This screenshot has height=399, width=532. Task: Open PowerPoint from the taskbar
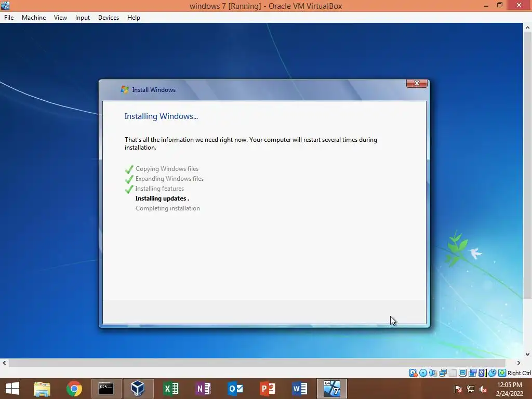click(267, 389)
